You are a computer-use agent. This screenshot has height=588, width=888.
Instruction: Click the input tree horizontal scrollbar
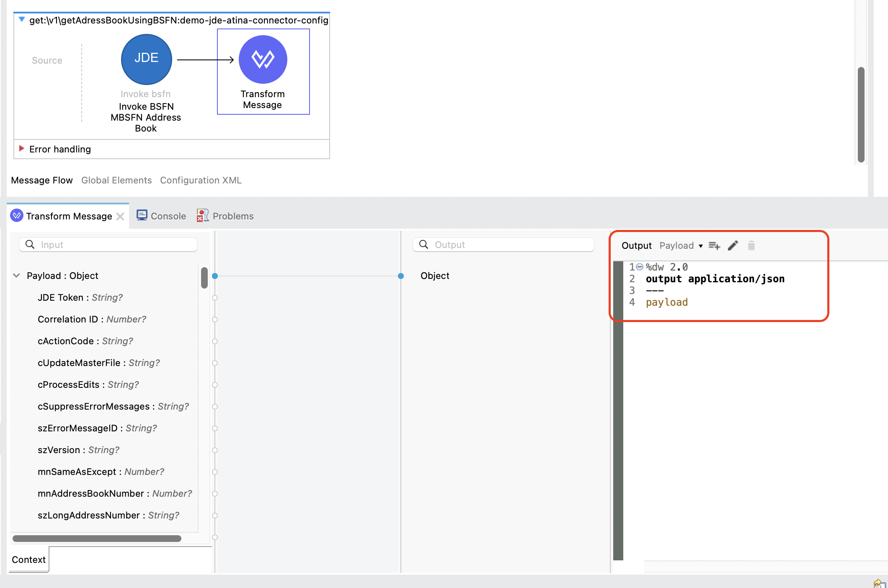pyautogui.click(x=97, y=539)
